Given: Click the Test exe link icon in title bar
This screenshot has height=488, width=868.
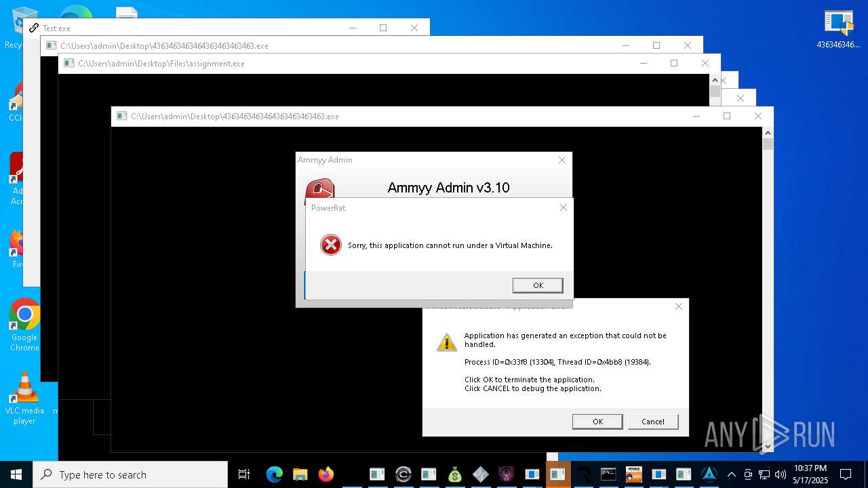Looking at the screenshot, I should 34,28.
